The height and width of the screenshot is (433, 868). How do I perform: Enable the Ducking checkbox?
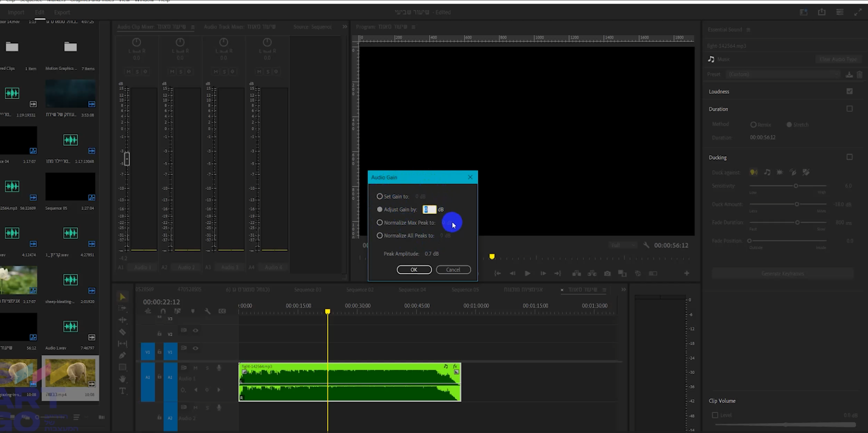pos(849,157)
